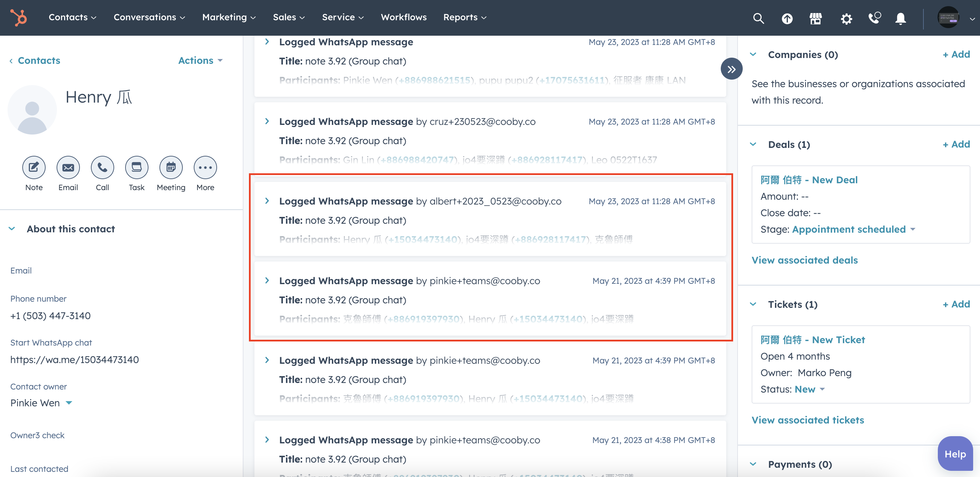Image resolution: width=980 pixels, height=477 pixels.
Task: Open the settings gear icon
Action: (846, 18)
